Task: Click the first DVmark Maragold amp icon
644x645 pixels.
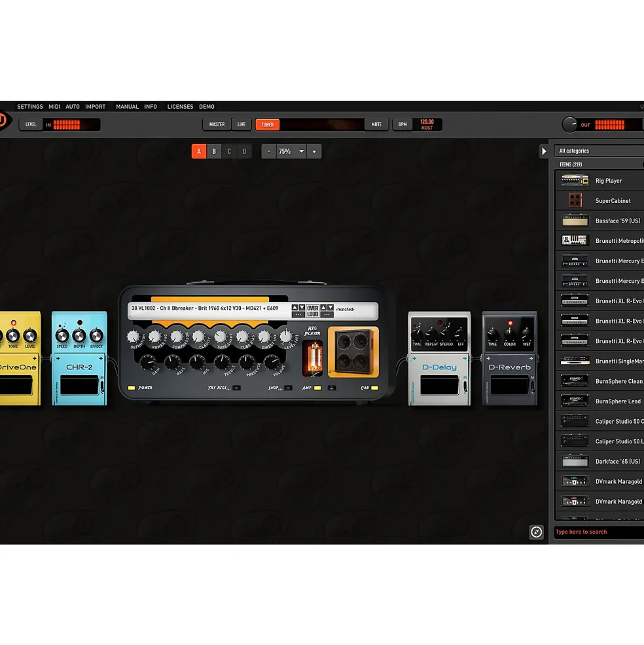Action: tap(575, 481)
